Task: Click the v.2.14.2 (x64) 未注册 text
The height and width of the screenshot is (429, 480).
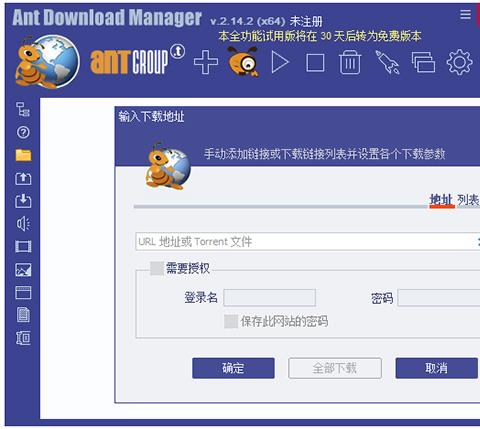Action: (x=266, y=21)
